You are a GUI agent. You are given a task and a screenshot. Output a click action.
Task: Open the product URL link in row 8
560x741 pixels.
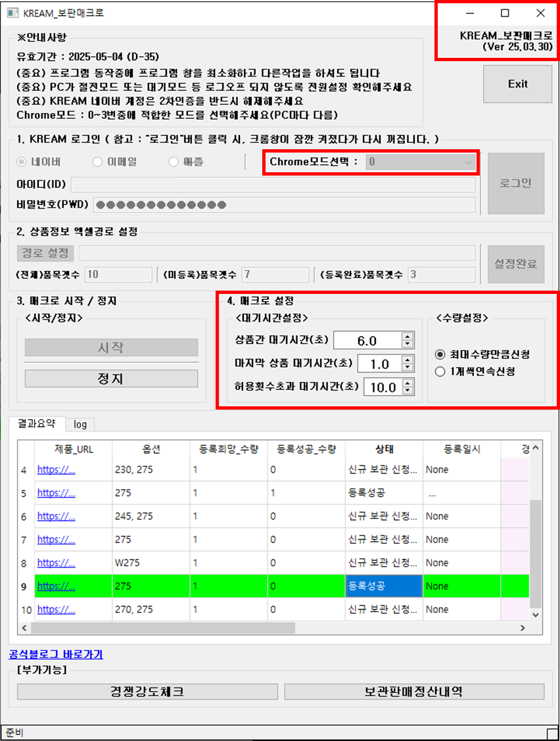click(57, 563)
